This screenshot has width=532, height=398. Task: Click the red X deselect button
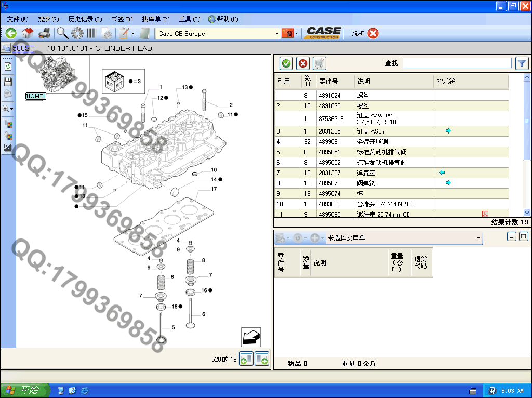302,63
